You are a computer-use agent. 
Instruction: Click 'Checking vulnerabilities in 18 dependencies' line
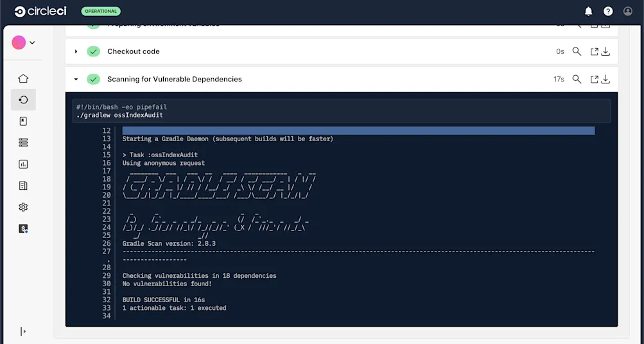click(x=199, y=276)
